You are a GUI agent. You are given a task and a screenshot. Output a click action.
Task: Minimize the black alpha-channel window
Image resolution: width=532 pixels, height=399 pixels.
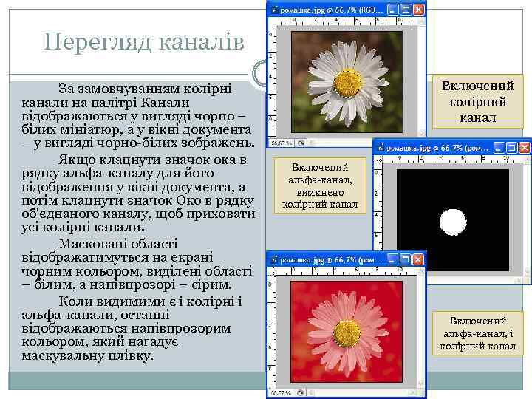point(499,148)
